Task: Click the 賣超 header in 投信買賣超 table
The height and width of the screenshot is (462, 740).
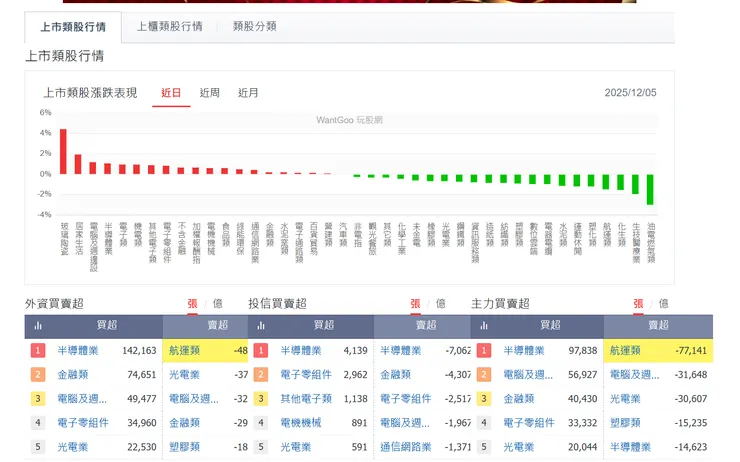Action: [x=426, y=325]
